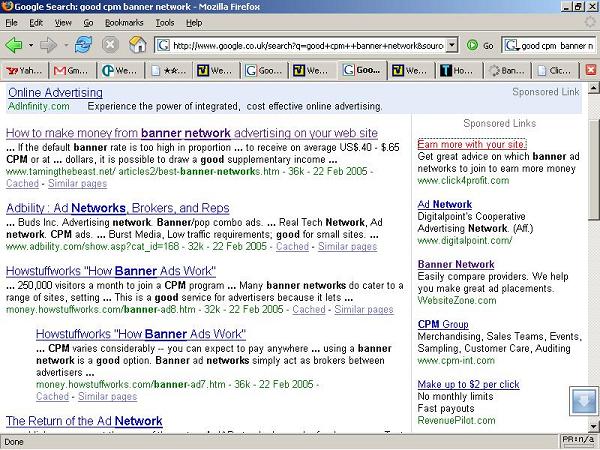Viewport: 600px width, 450px height.
Task: Click the 'Done' status bar text
Action: pos(14,442)
